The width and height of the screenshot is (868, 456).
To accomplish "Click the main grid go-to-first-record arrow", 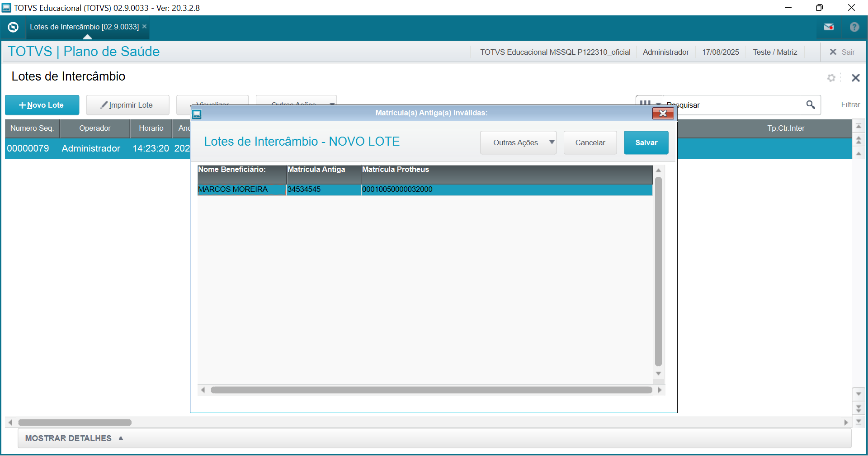I will (x=859, y=126).
